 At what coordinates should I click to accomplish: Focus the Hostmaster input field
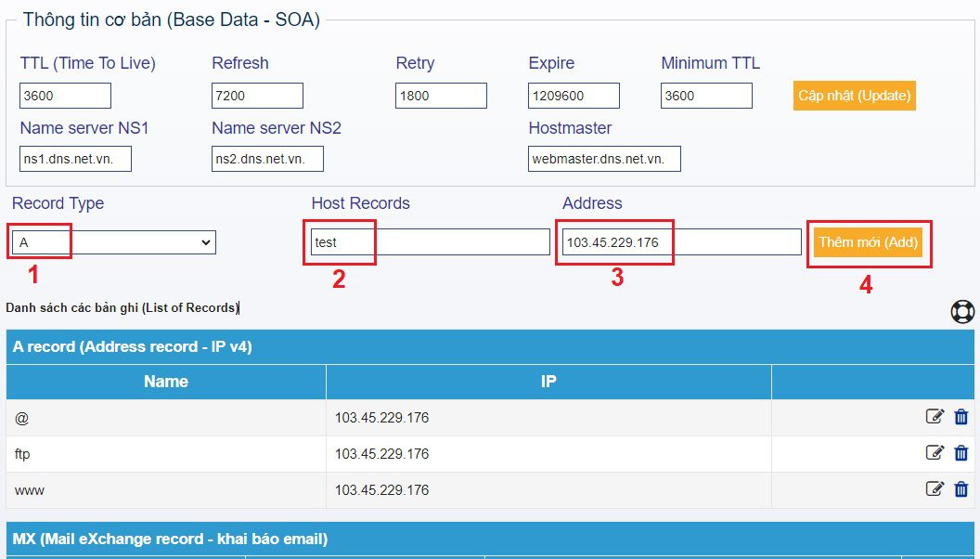click(x=604, y=159)
